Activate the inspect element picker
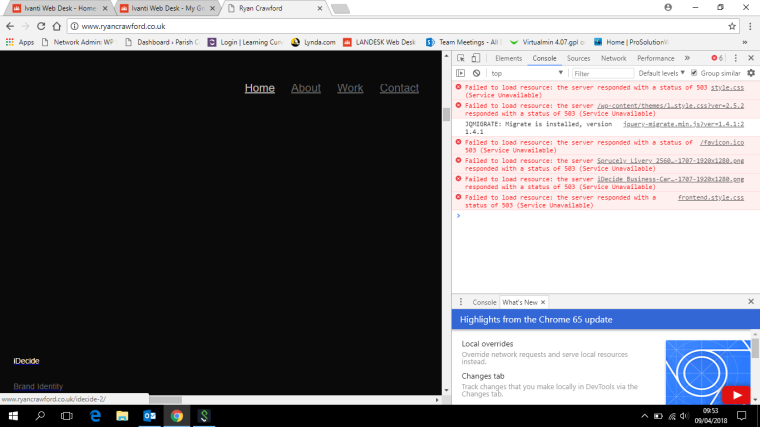This screenshot has width=760, height=427. point(461,59)
